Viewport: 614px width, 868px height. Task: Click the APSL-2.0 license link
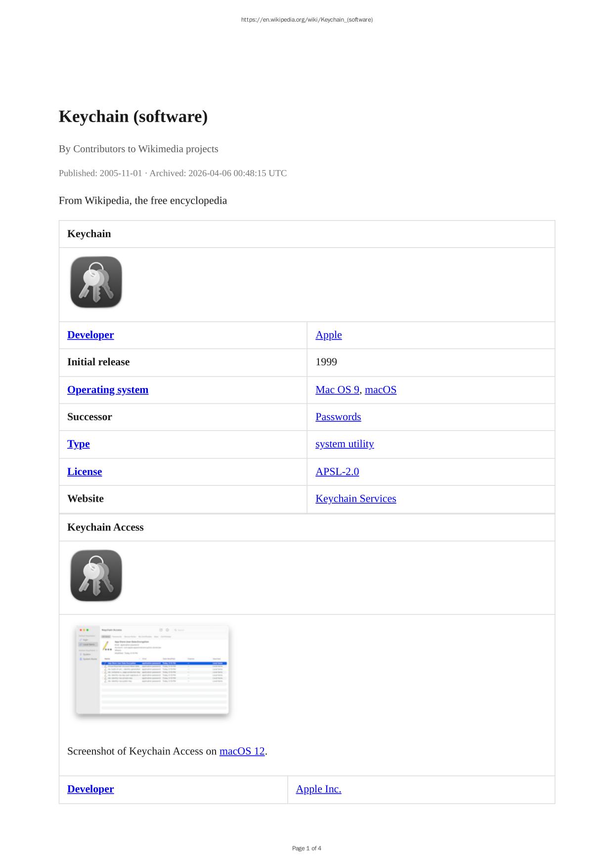tap(337, 472)
